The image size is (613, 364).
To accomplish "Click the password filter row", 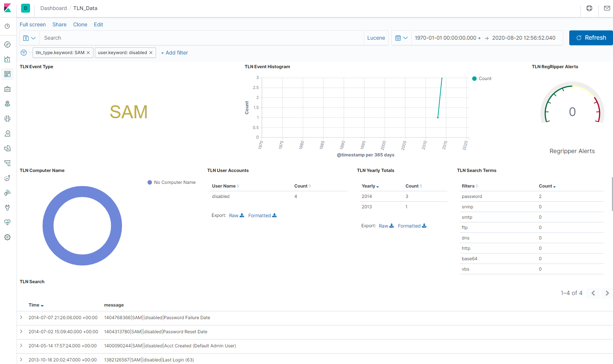I will 531,196.
